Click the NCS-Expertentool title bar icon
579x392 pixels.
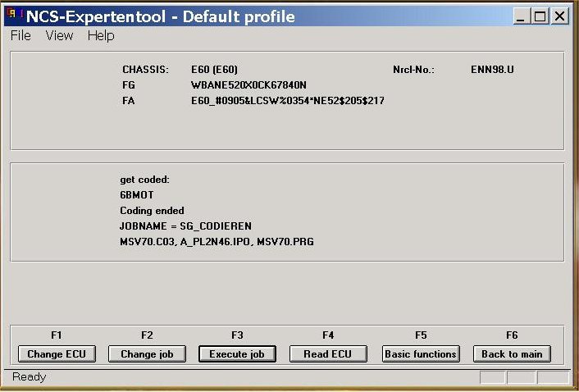coord(14,15)
